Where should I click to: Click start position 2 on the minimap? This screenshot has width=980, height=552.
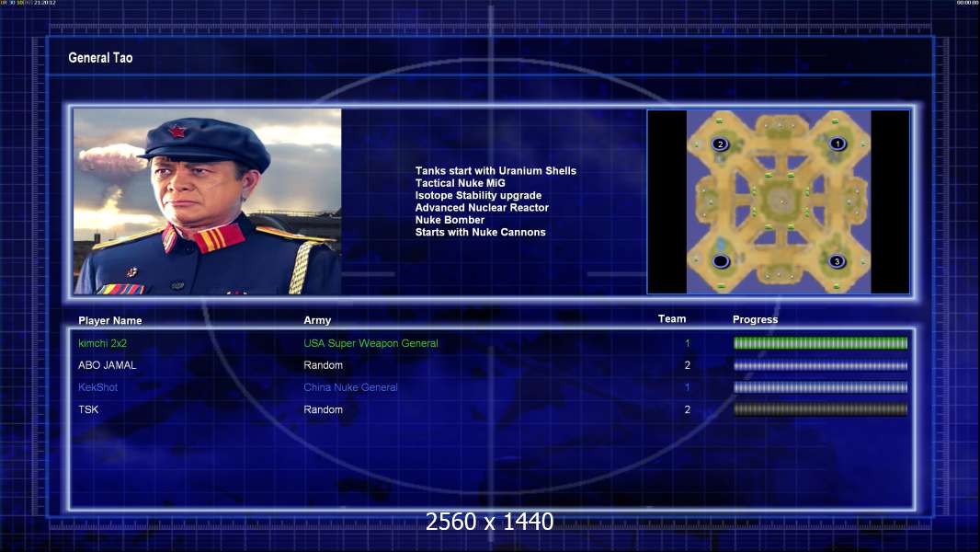(x=720, y=144)
